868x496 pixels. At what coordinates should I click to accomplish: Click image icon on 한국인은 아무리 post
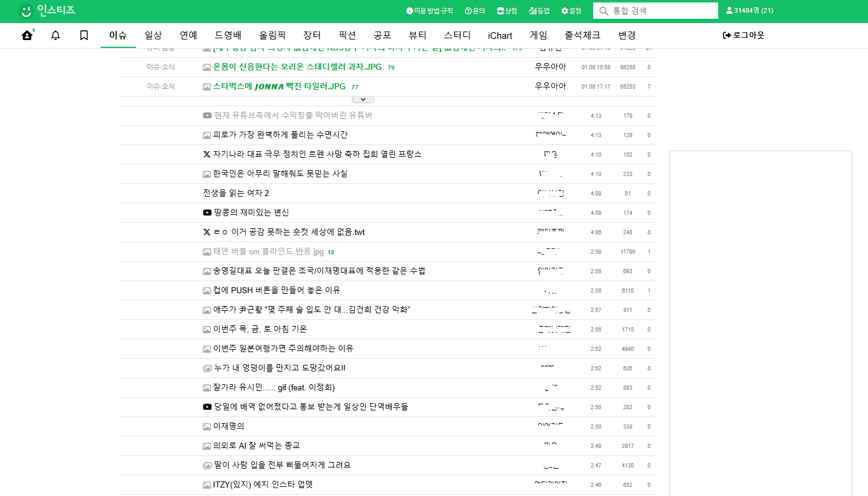click(207, 174)
